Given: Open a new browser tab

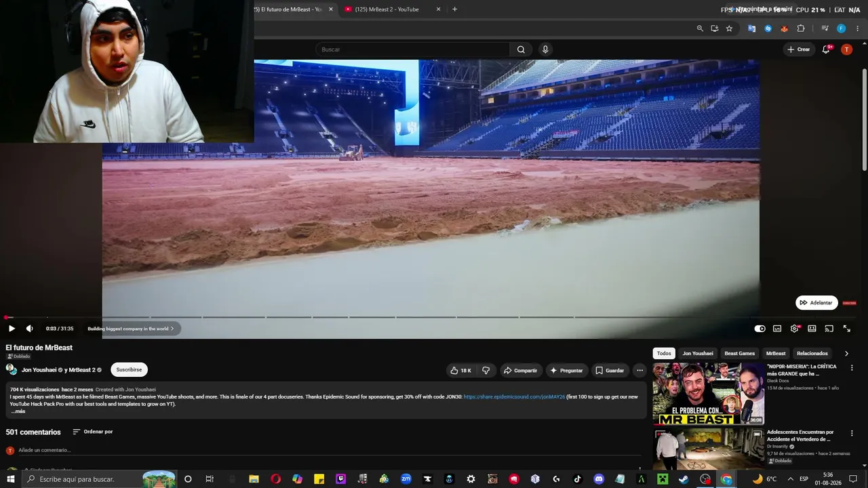Looking at the screenshot, I should 454,9.
